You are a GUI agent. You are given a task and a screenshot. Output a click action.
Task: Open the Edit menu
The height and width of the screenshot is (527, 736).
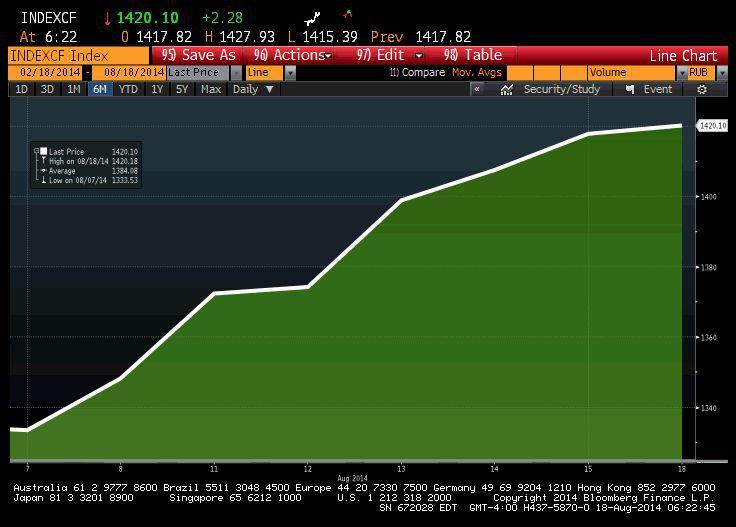(390, 55)
